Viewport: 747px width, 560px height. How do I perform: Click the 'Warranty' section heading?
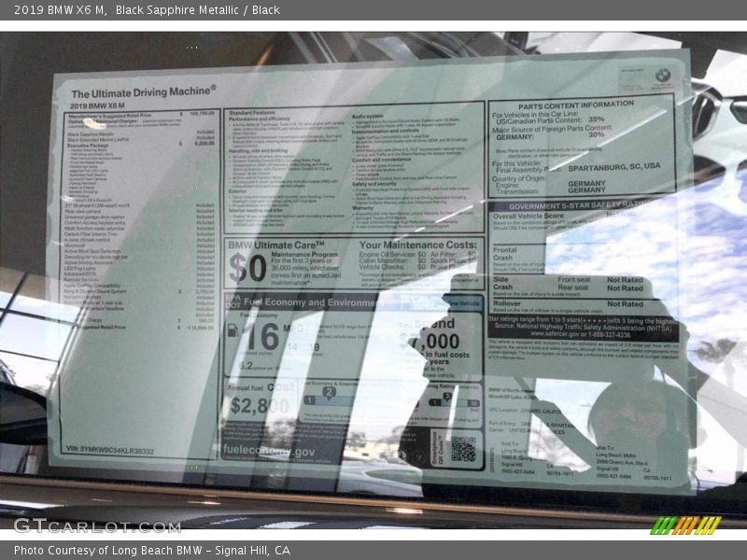pyautogui.click(x=362, y=207)
